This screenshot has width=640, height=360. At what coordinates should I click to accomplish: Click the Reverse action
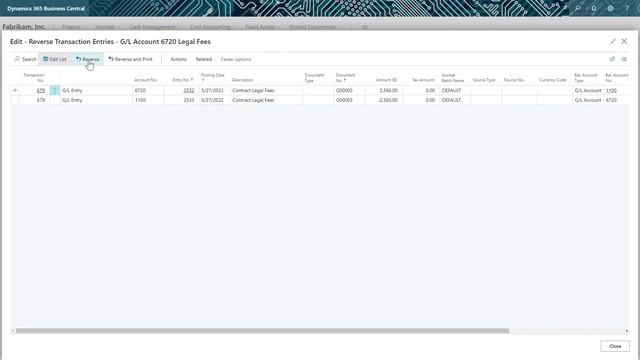click(x=87, y=59)
